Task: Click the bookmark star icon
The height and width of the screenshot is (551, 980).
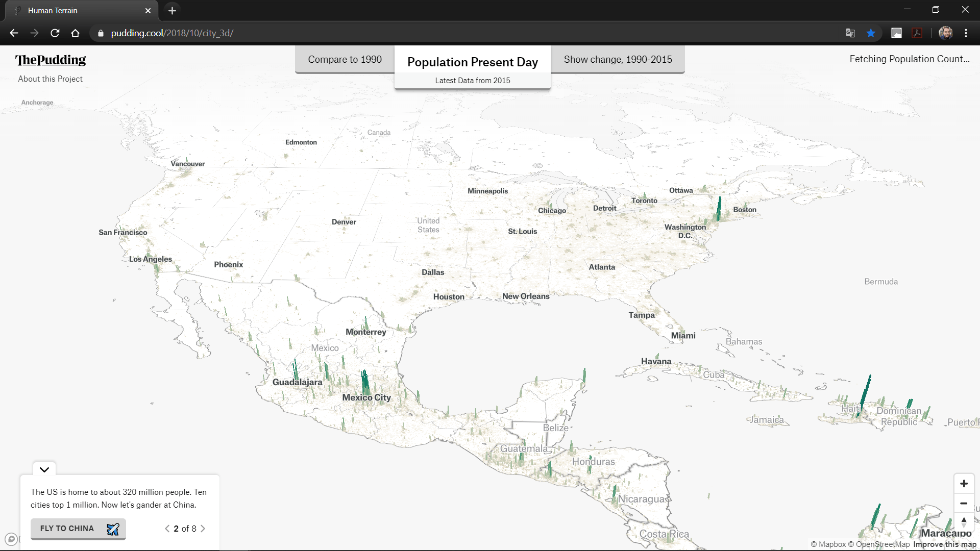Action: 871,33
